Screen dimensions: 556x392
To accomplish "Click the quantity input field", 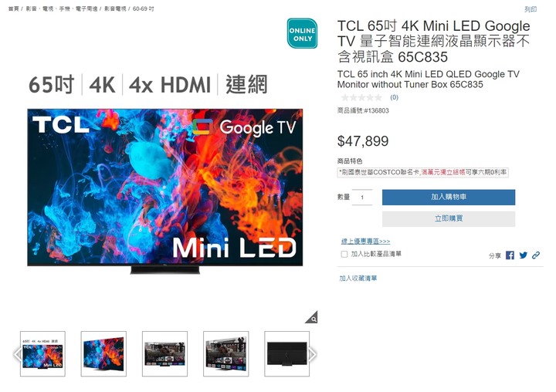I will tap(362, 198).
